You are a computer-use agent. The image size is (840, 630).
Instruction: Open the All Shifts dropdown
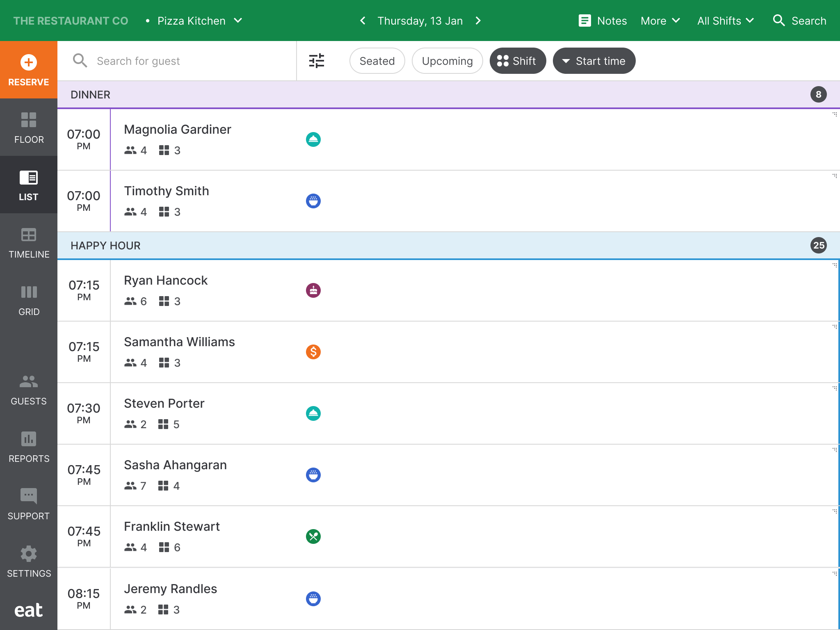click(725, 21)
